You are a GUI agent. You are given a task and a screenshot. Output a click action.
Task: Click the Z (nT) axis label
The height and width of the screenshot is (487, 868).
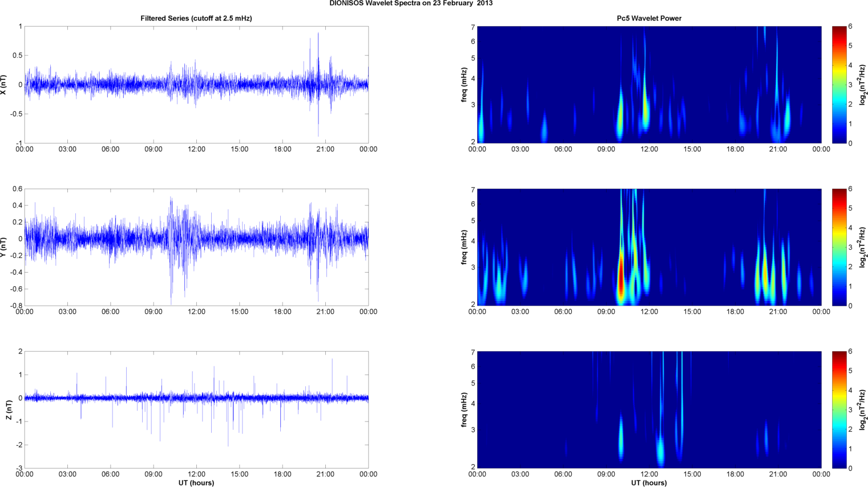point(9,409)
